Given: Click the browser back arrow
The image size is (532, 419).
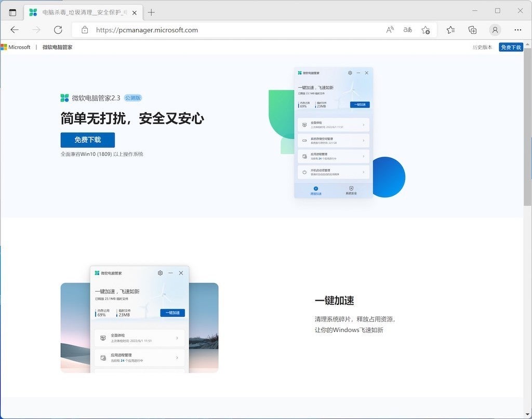Looking at the screenshot, I should [15, 30].
